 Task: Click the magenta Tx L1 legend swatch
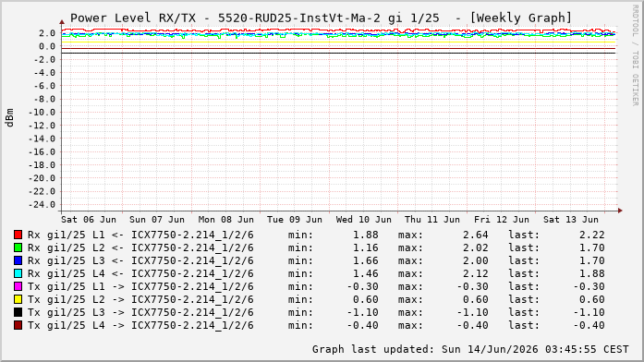click(18, 286)
